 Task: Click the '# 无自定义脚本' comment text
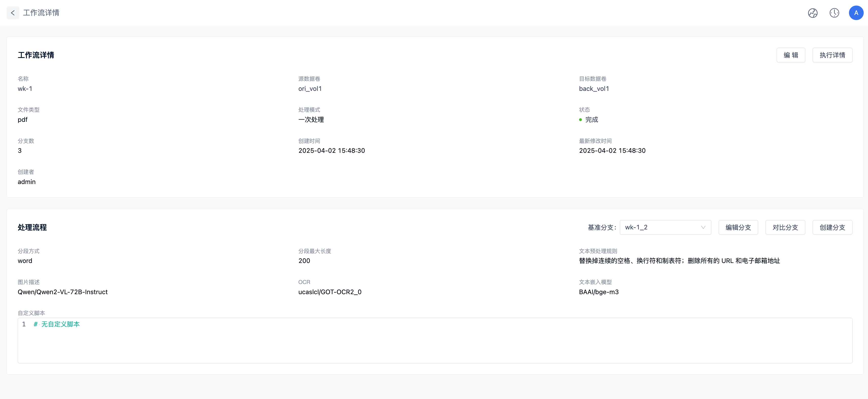57,324
